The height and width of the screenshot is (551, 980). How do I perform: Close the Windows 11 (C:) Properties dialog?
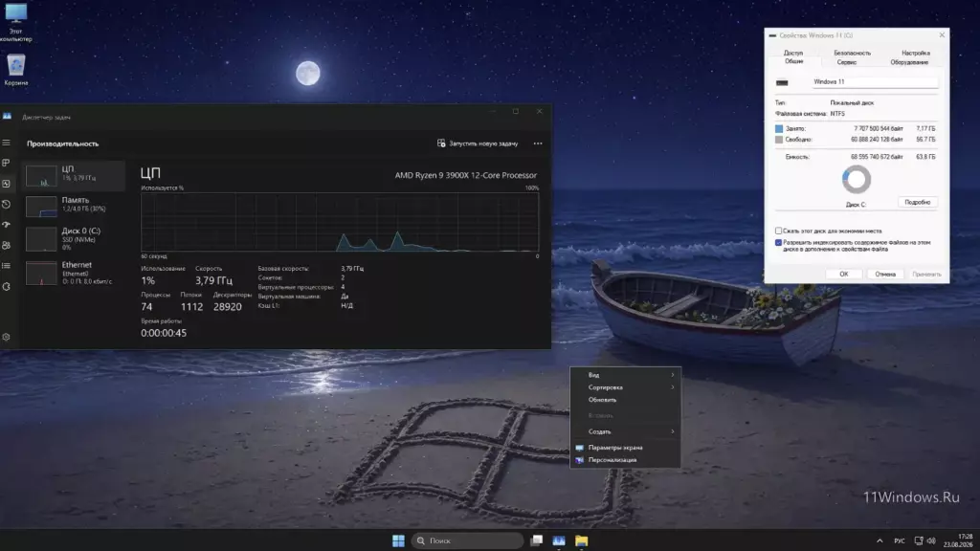point(942,35)
